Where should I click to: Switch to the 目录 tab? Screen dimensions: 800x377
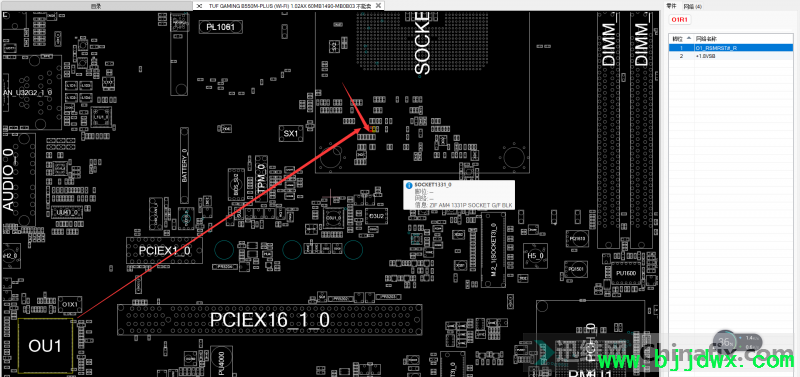pyautogui.click(x=95, y=6)
